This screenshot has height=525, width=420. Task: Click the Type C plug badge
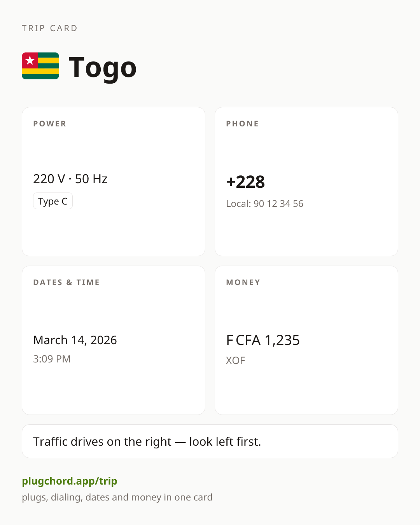(53, 201)
